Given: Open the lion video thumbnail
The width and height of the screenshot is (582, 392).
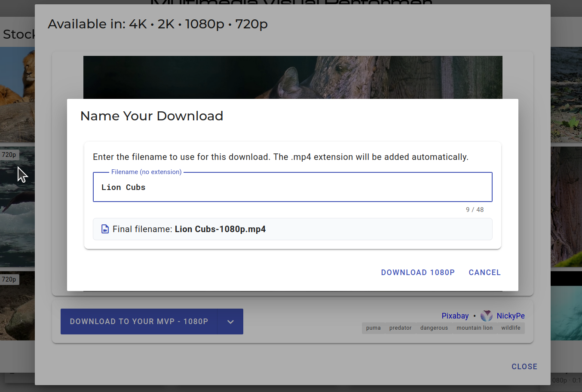Looking at the screenshot, I should 17,95.
